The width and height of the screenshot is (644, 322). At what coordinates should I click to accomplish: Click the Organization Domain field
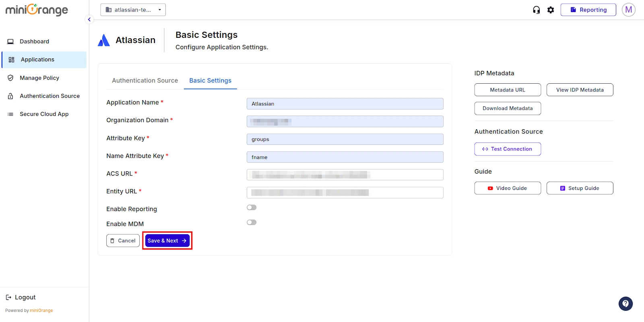[x=345, y=122]
